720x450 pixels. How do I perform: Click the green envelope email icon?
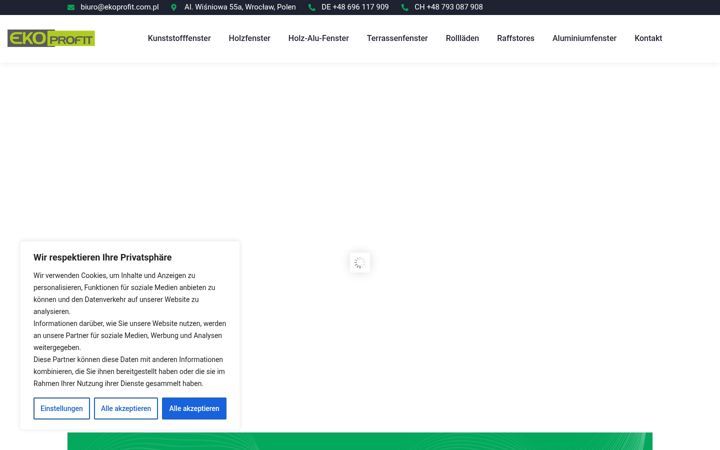tap(71, 7)
